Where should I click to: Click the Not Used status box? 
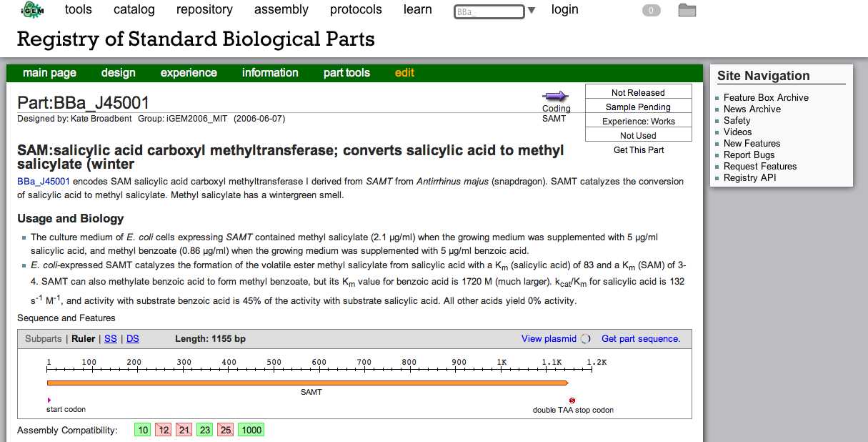[x=639, y=134]
